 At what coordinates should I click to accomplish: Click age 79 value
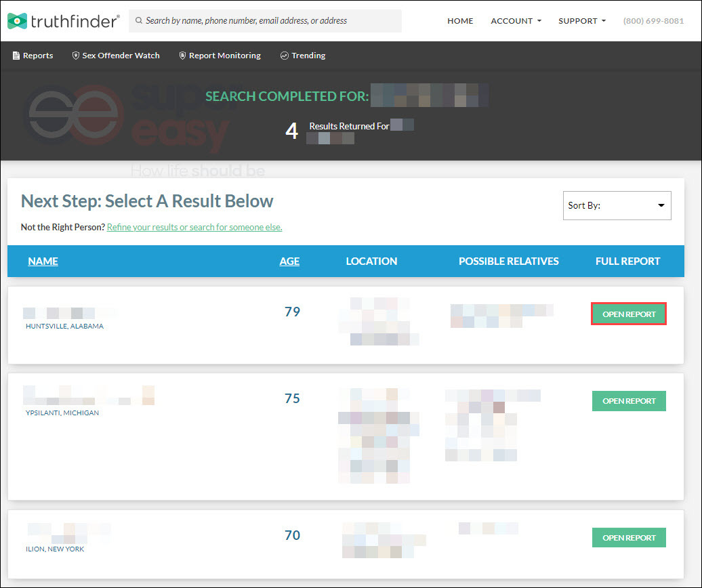[x=292, y=312]
